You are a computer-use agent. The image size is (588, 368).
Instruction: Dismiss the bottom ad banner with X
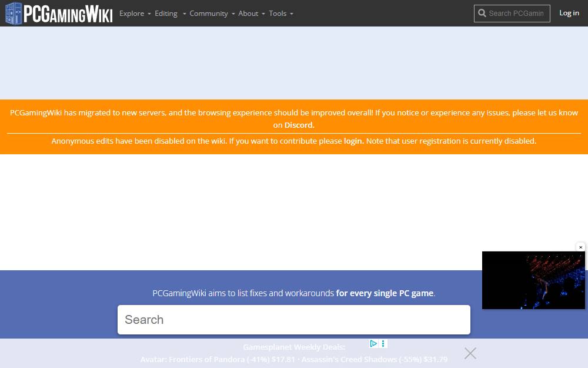pyautogui.click(x=470, y=353)
